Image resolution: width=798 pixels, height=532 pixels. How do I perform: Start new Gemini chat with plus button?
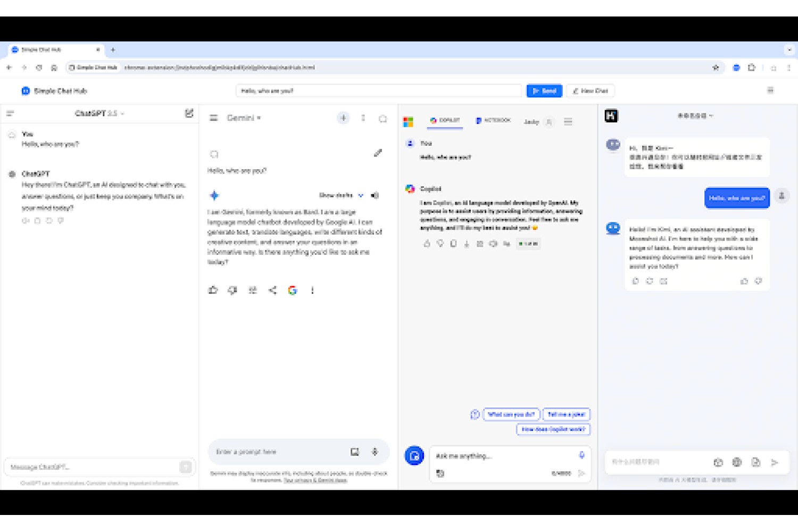click(x=344, y=118)
